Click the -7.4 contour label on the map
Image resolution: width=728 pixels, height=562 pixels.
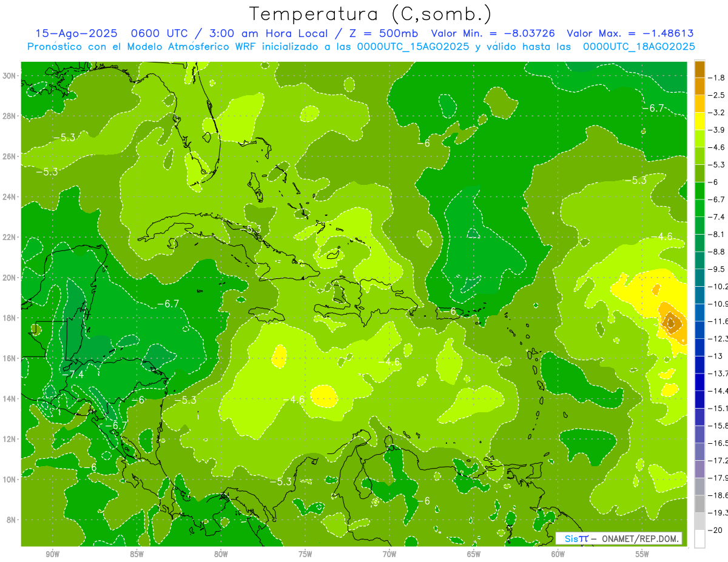pos(73,375)
